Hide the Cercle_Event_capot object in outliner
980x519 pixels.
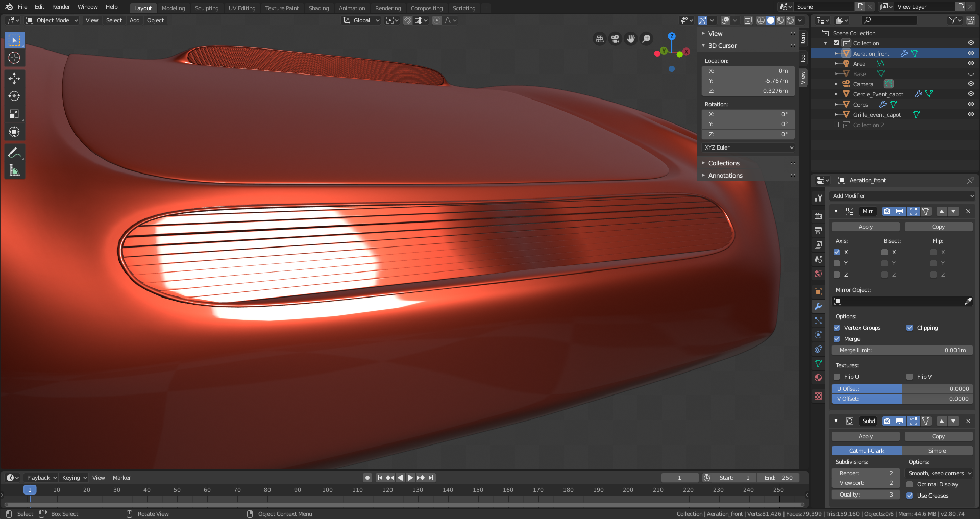pyautogui.click(x=970, y=94)
